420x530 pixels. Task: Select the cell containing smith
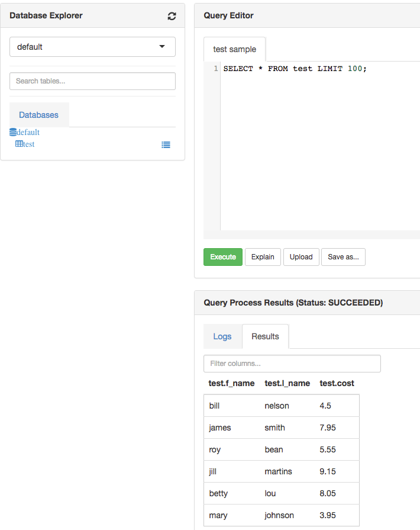tap(287, 428)
